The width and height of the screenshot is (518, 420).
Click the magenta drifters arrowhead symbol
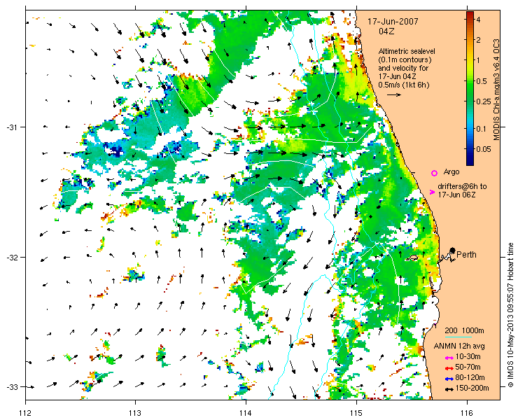click(x=432, y=192)
